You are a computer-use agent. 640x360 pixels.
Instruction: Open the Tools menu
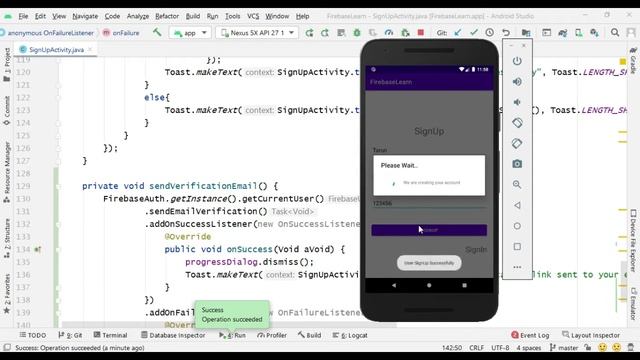point(232,16)
